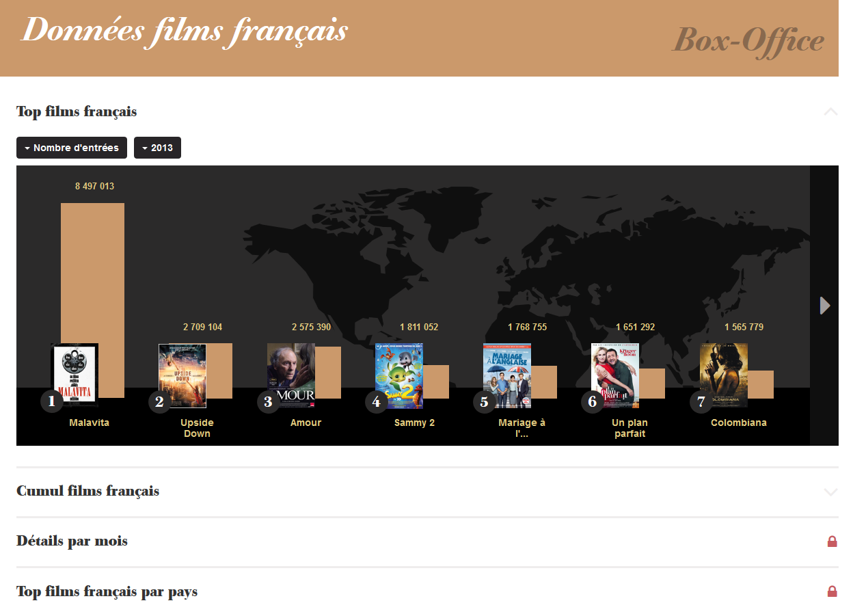
Task: Click rank badge 7 on Colombiana
Action: [701, 402]
